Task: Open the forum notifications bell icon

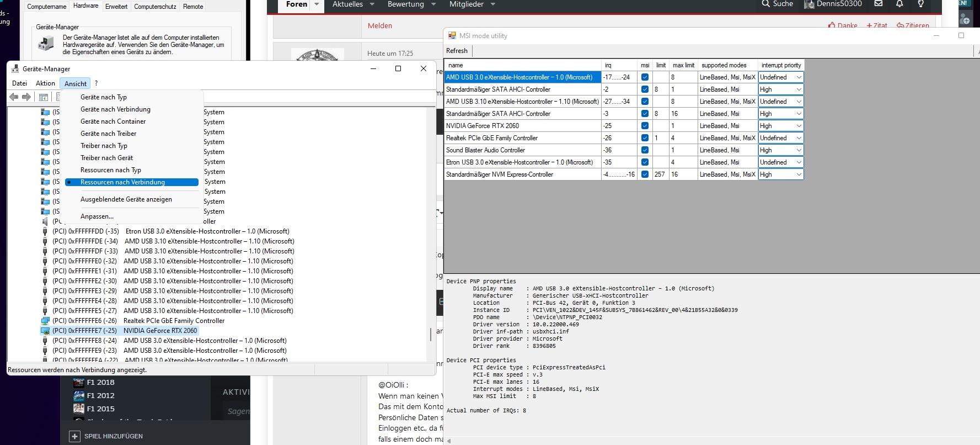Action: tap(899, 4)
